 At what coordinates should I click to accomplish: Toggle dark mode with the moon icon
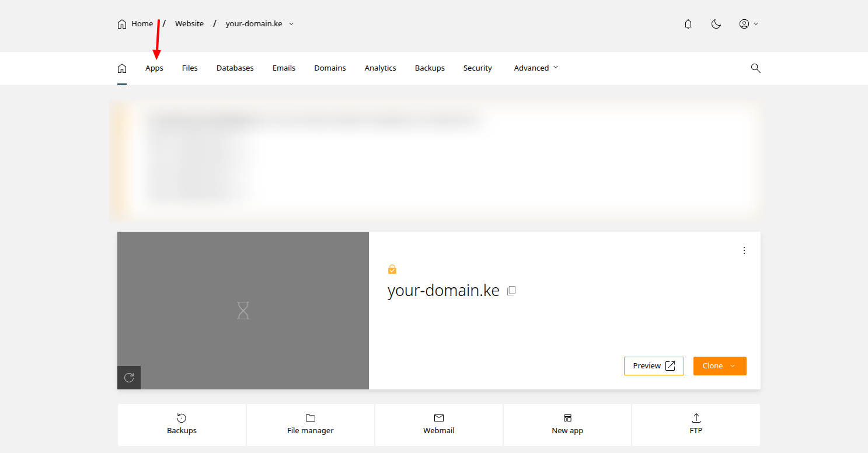coord(716,24)
